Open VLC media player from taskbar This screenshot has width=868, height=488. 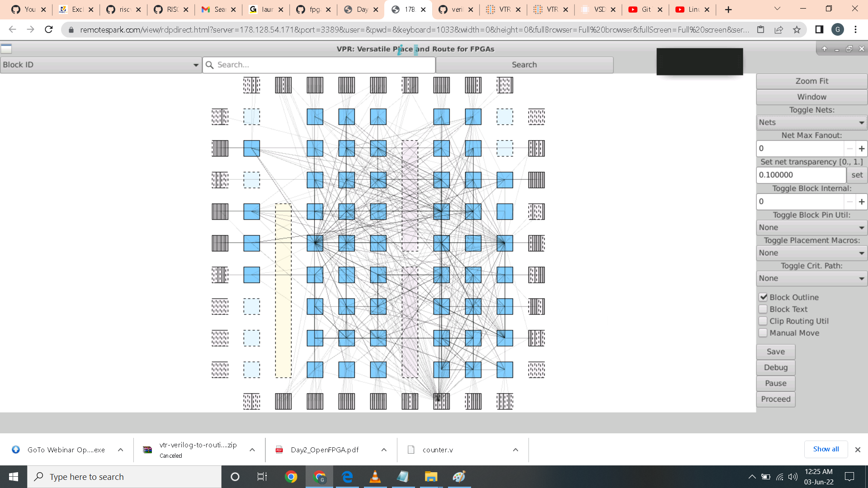(375, 477)
